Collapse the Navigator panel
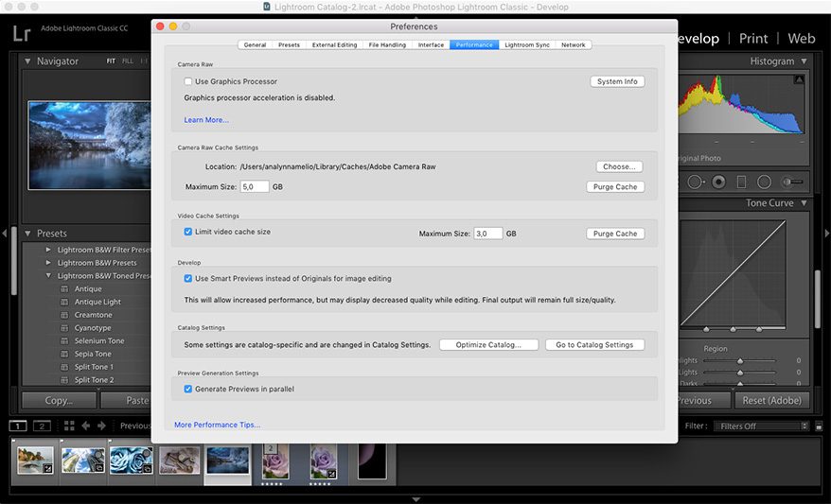Image resolution: width=831 pixels, height=504 pixels. tap(27, 61)
